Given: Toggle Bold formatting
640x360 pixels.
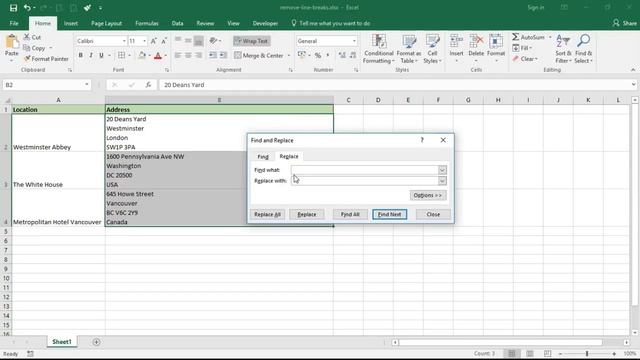Looking at the screenshot, I should click(x=80, y=55).
